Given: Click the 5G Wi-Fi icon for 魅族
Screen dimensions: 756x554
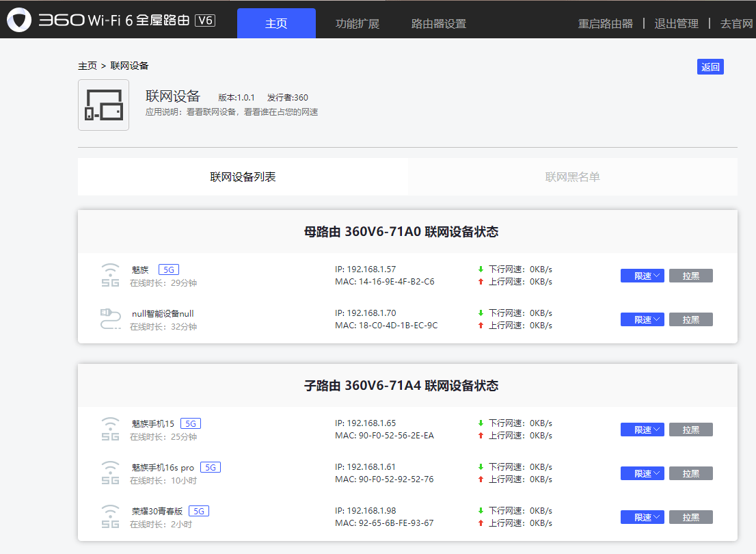Looking at the screenshot, I should 111,276.
